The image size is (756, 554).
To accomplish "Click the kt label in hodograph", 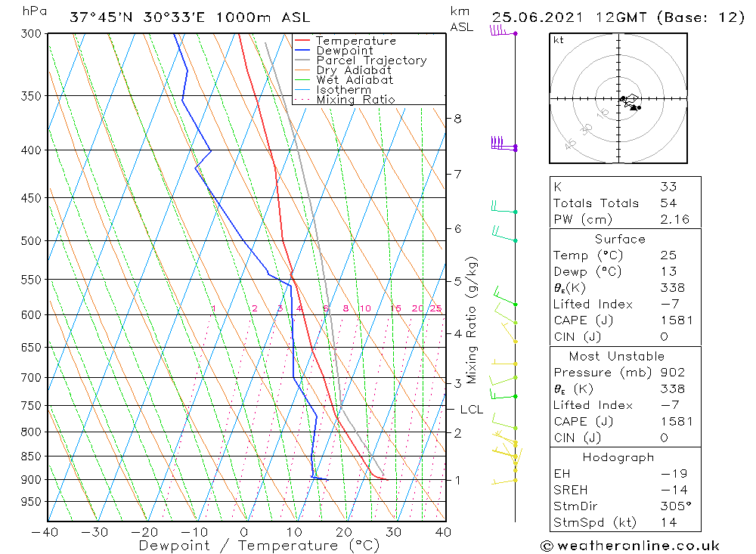I will coord(559,40).
